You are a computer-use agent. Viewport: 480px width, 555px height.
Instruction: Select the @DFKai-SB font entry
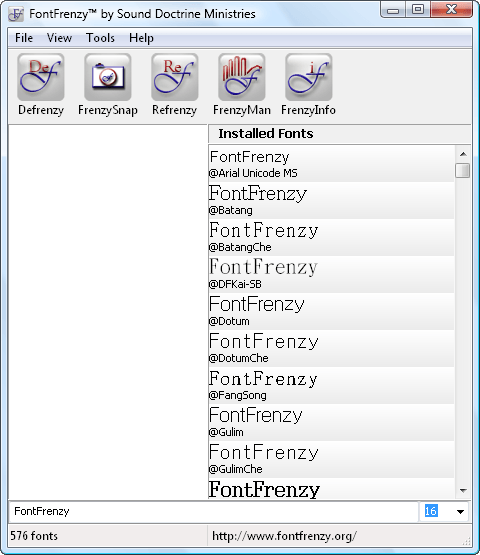point(331,274)
